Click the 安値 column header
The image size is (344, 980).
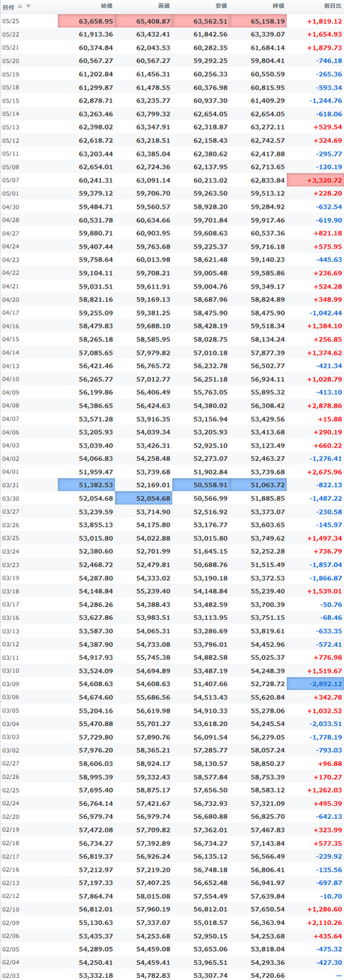coord(221,7)
